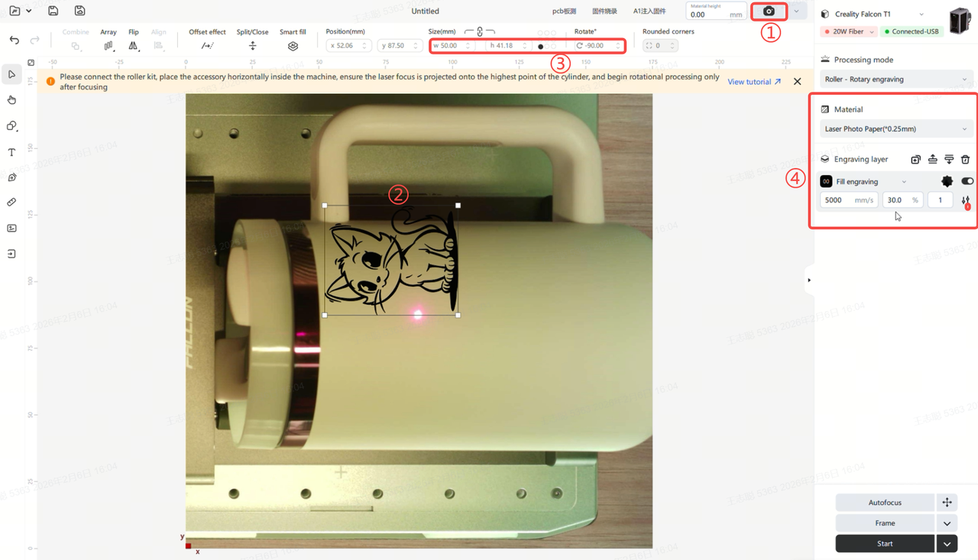Viewport: 978px width, 560px height.
Task: Expand the 20W Fiber laser selector
Action: tap(849, 31)
